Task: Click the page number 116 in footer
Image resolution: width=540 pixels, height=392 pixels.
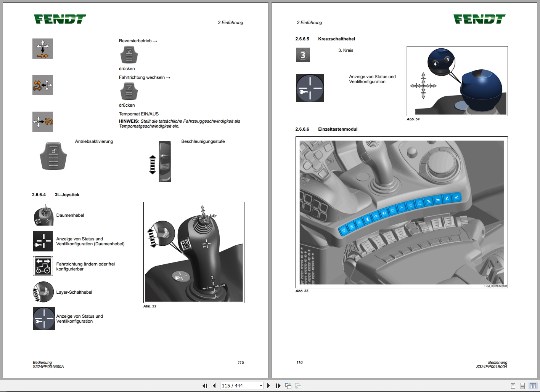Action: coord(299,362)
